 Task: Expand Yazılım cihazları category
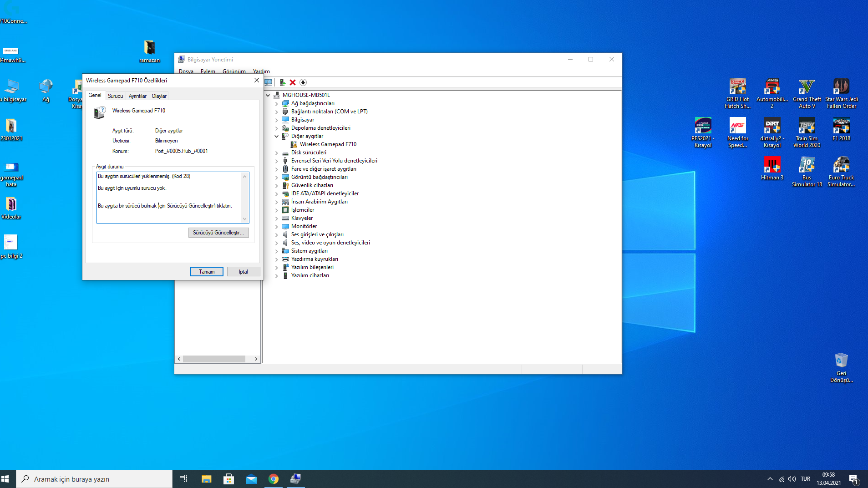[276, 275]
